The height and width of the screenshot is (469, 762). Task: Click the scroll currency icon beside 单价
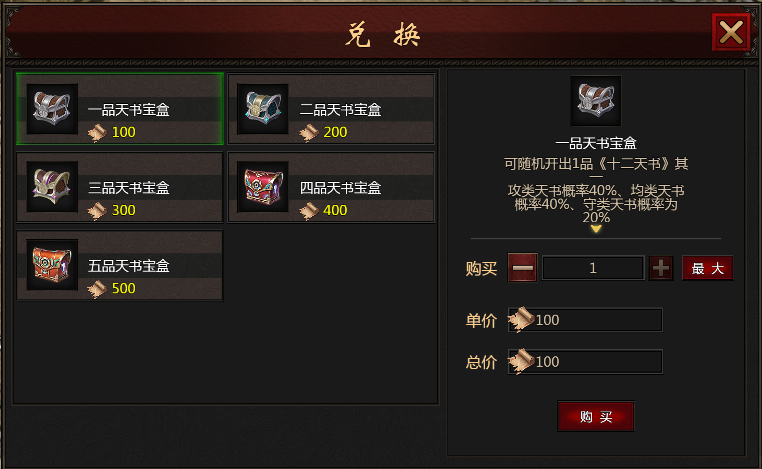521,319
